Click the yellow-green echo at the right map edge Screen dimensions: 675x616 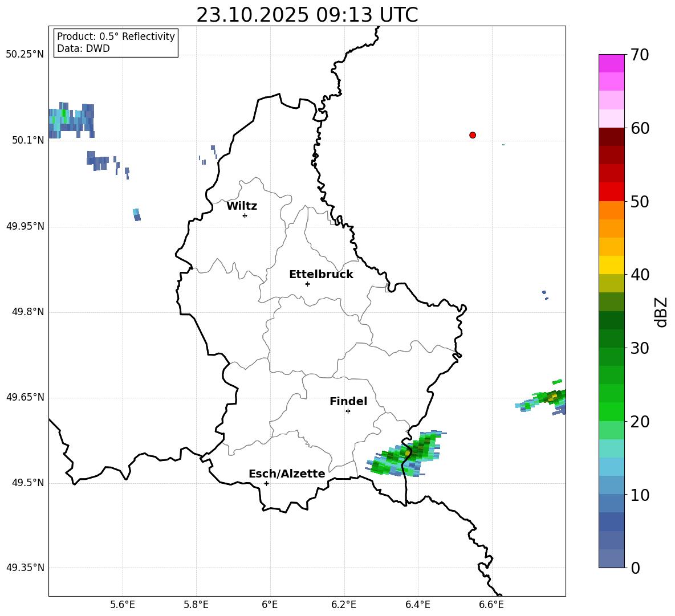click(552, 397)
